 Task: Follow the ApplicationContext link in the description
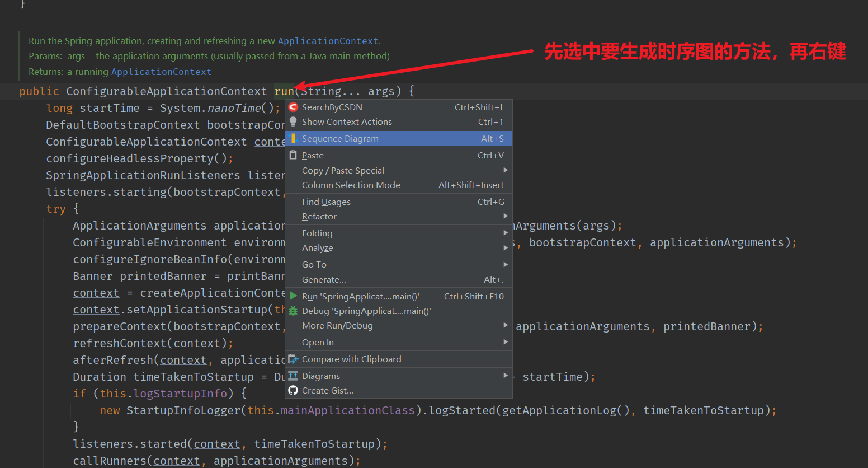[328, 41]
